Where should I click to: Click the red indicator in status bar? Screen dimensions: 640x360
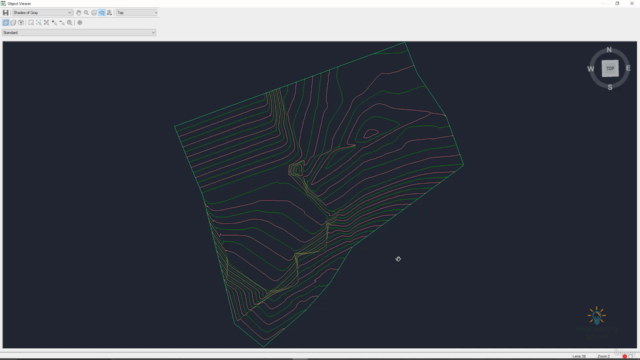(x=624, y=356)
